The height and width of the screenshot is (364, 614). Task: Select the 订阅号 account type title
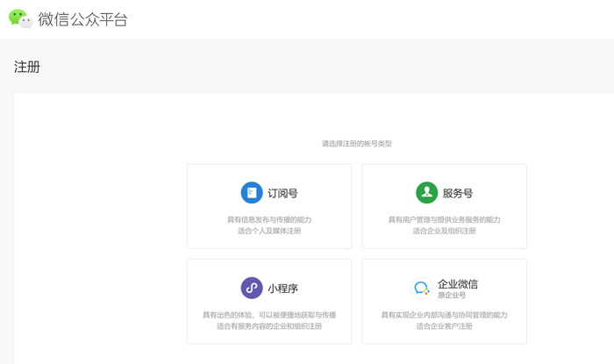(282, 193)
